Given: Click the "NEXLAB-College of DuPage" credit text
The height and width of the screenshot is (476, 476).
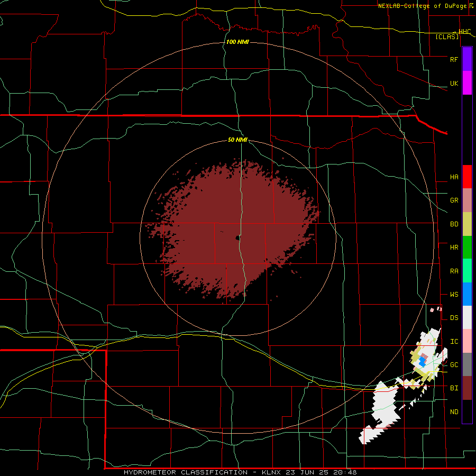Looking at the screenshot, I should 422,6.
